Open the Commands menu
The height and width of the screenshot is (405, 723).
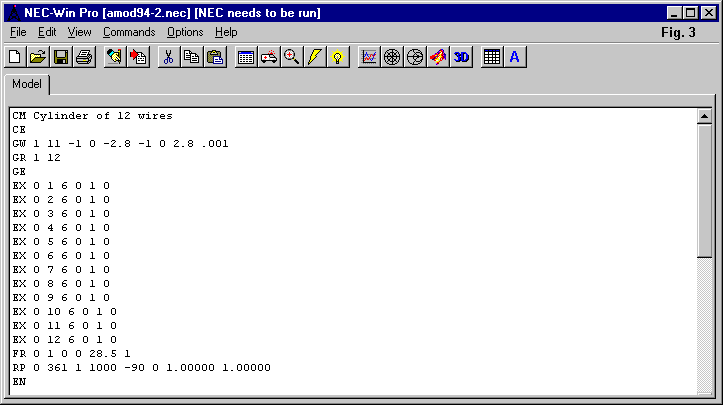[x=129, y=32]
